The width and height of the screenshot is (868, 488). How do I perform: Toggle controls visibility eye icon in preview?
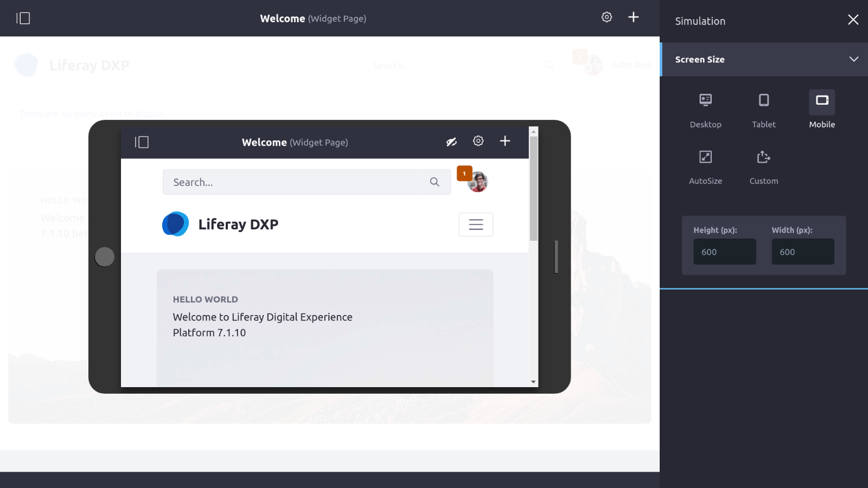coord(451,142)
